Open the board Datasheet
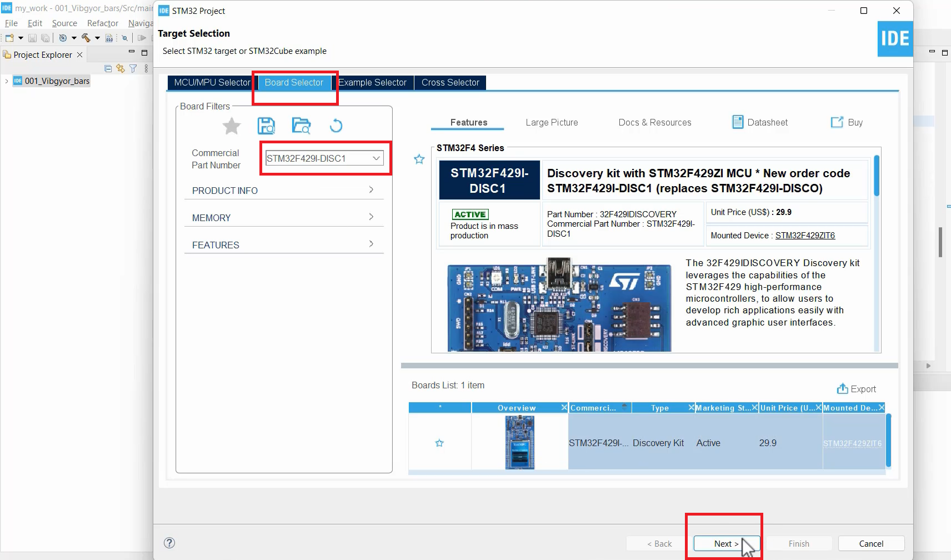Image resolution: width=951 pixels, height=560 pixels. [x=767, y=122]
